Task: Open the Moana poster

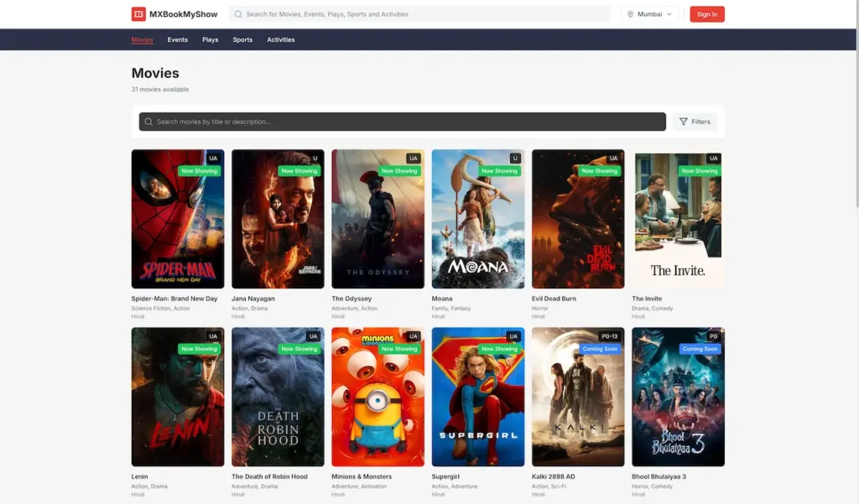Action: click(477, 219)
